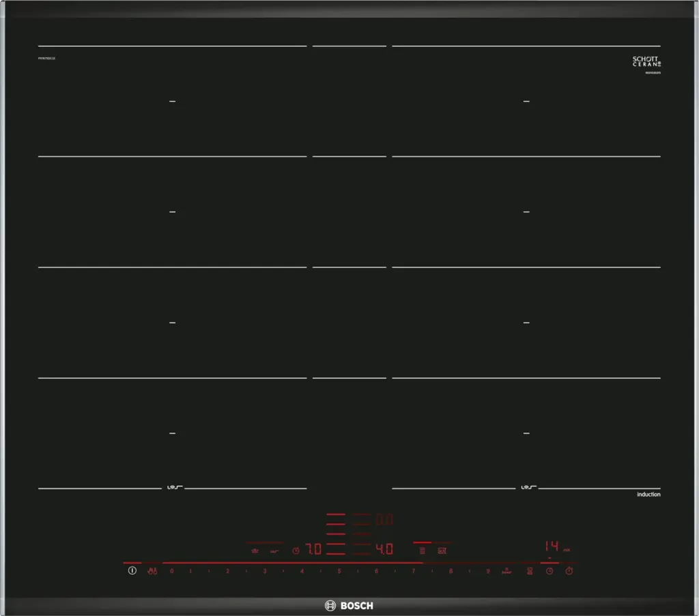
Task: Start the stopwatch symbol at far right
Action: click(x=569, y=570)
